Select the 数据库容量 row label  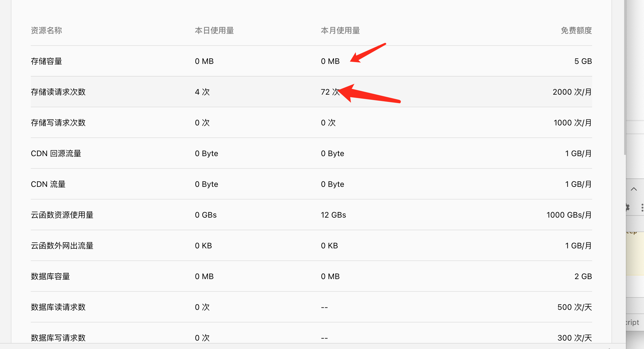[50, 276]
